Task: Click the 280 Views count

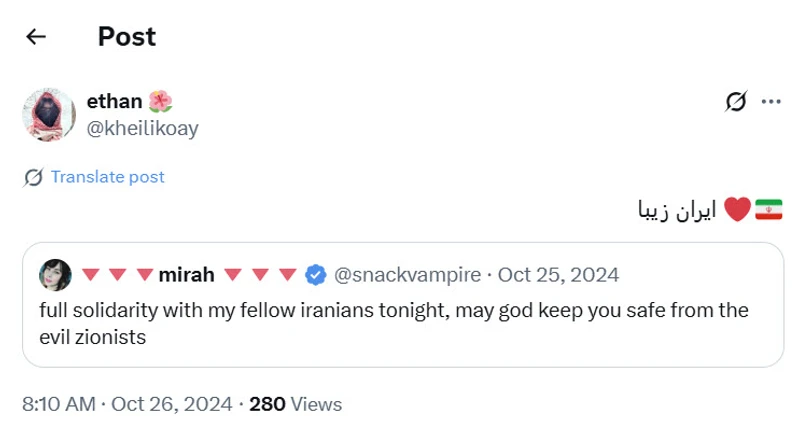Action: pos(295,404)
